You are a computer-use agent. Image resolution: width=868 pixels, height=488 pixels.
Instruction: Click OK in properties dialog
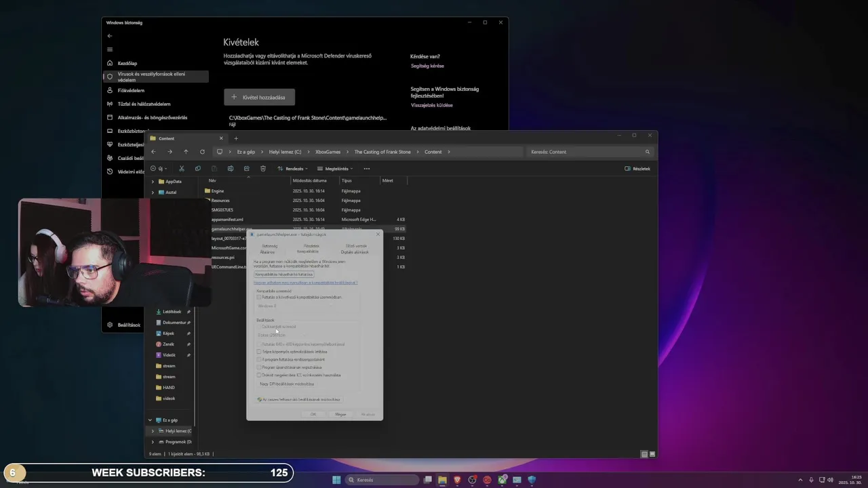tap(313, 414)
